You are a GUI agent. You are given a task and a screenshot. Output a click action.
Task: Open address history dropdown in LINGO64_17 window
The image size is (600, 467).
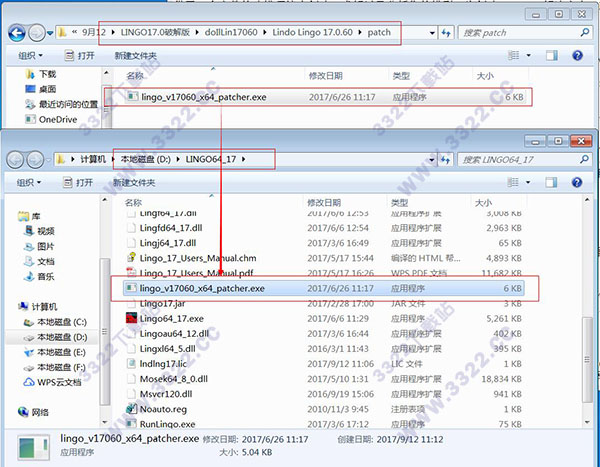(432, 160)
